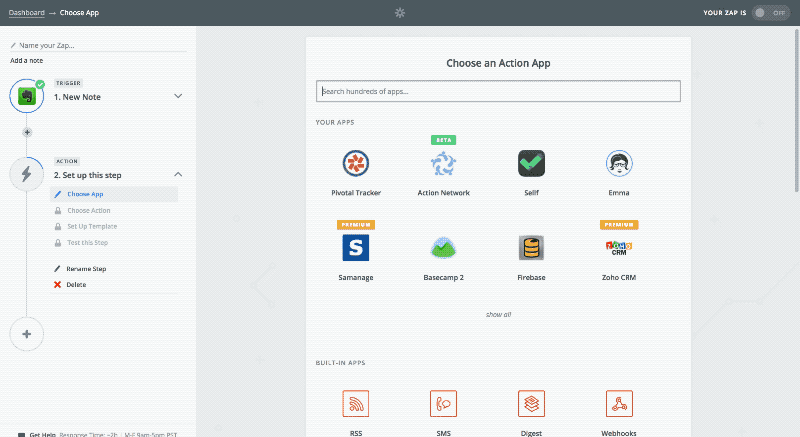Click the Choose App breadcrumb text

[x=79, y=13]
